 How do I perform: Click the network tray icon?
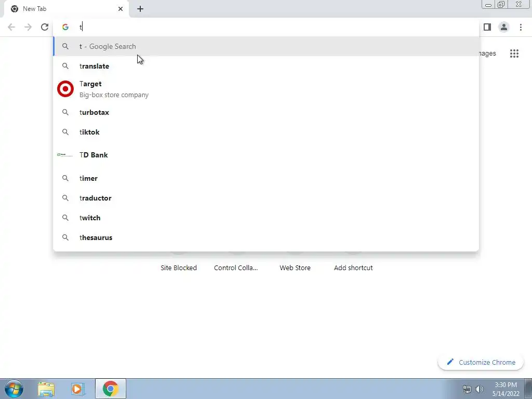[x=467, y=389]
